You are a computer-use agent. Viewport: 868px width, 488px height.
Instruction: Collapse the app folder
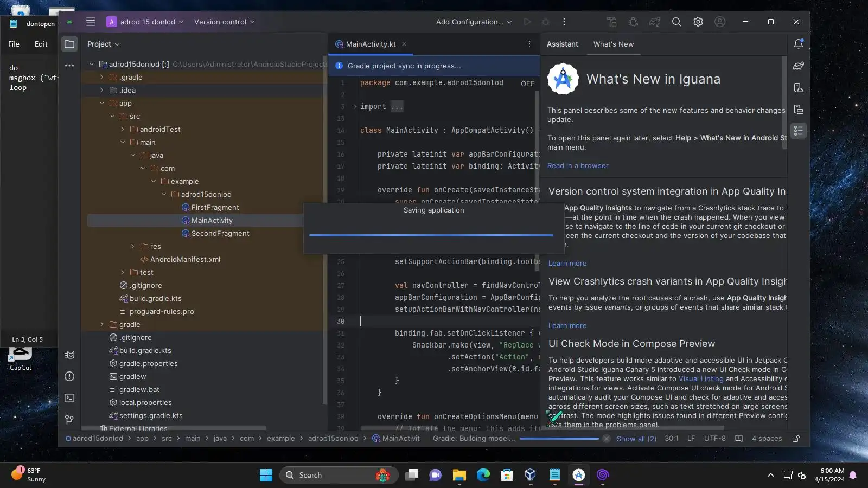click(x=101, y=103)
